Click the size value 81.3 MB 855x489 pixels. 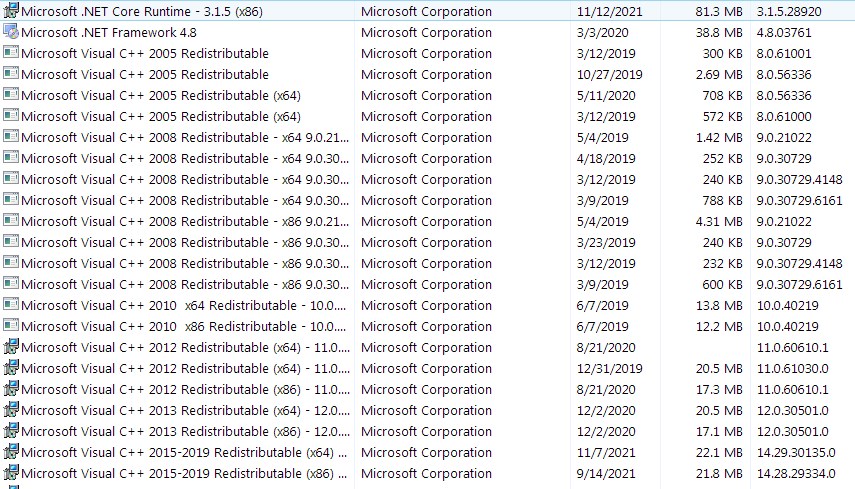pyautogui.click(x=719, y=11)
